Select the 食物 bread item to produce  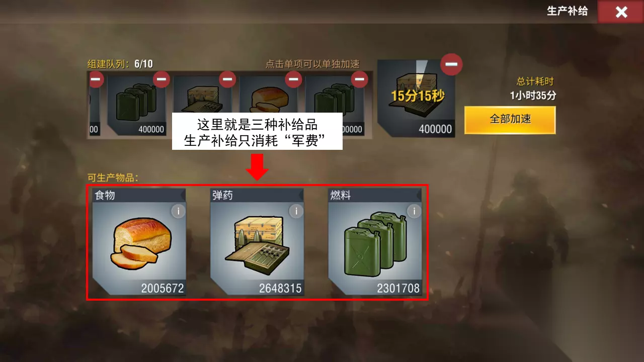tap(139, 242)
